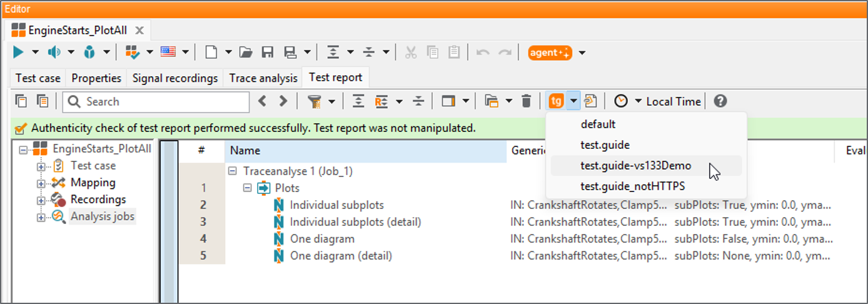The height and width of the screenshot is (304, 868).
Task: Open the dropdown arrow beside tg icon
Action: [573, 101]
